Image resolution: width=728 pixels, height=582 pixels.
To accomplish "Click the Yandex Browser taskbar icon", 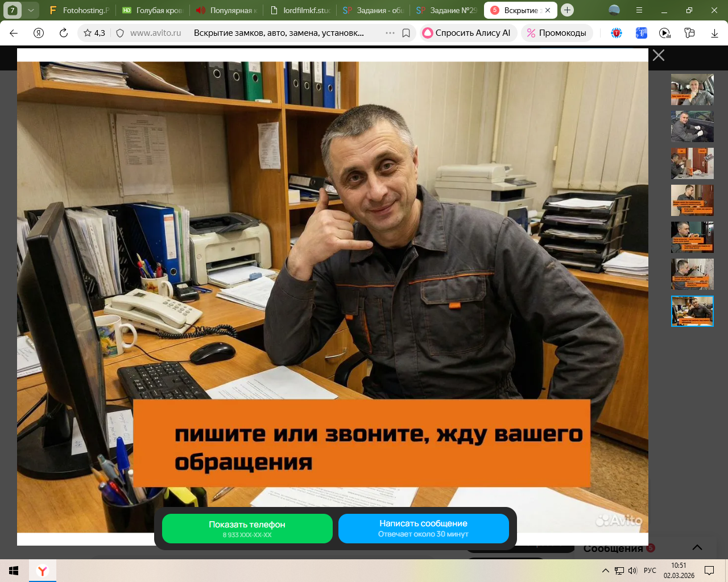I will 43,571.
